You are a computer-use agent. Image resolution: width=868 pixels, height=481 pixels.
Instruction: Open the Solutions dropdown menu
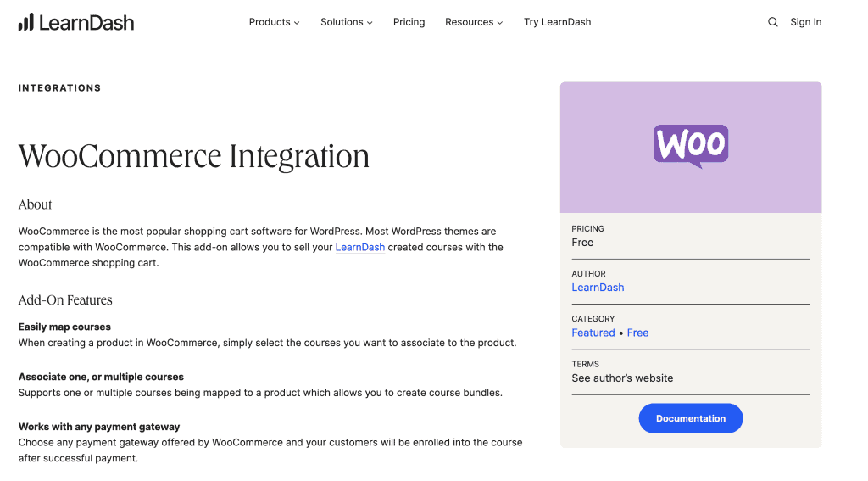coord(346,22)
